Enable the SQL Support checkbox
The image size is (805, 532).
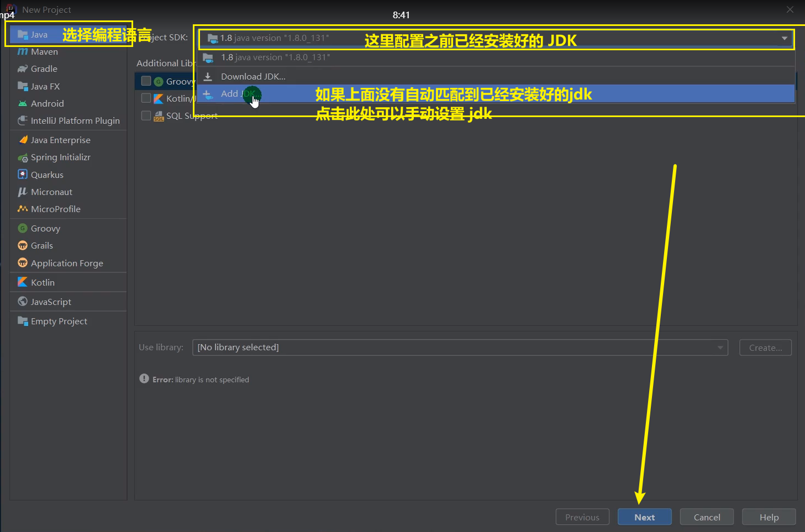[x=146, y=115]
